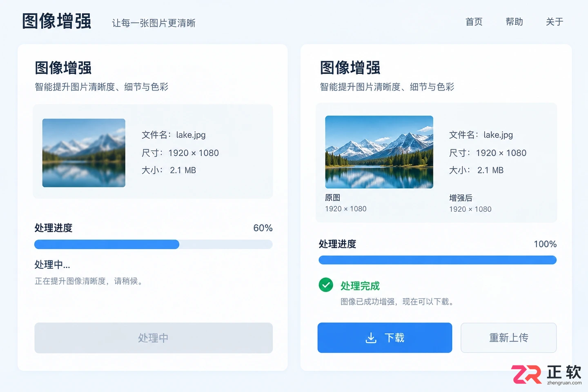Open the 首页 navigation item
The height and width of the screenshot is (392, 588).
pyautogui.click(x=474, y=22)
